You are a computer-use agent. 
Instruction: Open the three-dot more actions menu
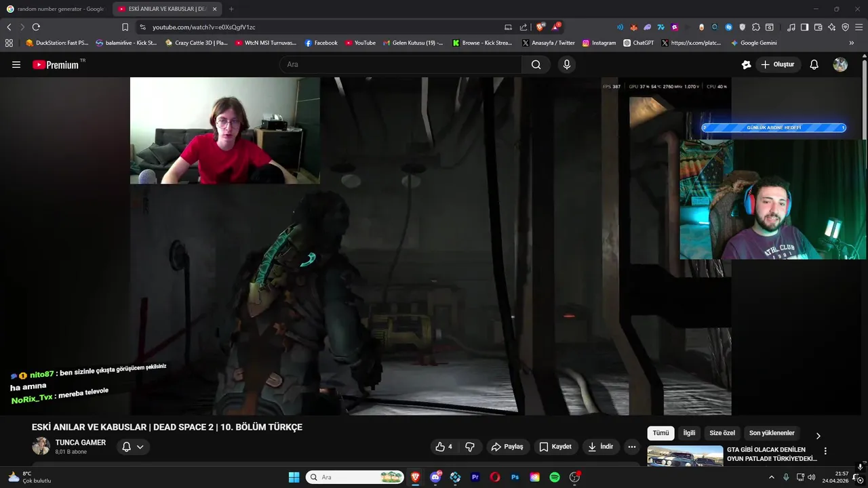[x=632, y=447]
